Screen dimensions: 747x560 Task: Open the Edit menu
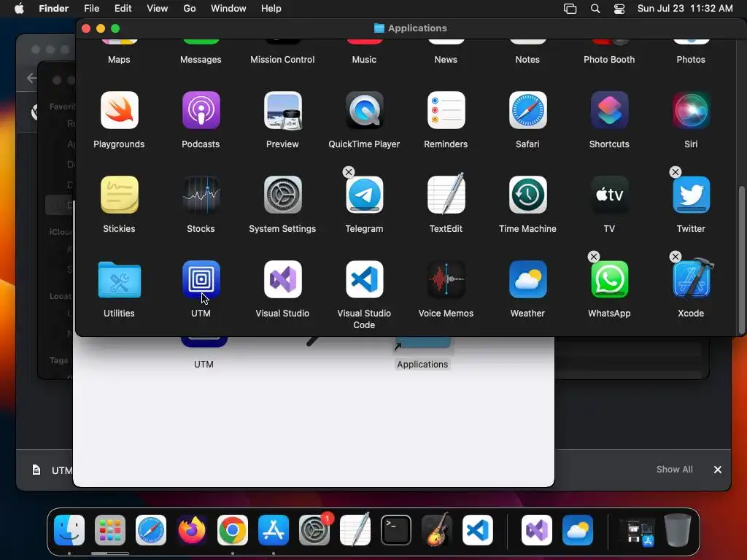(x=123, y=9)
